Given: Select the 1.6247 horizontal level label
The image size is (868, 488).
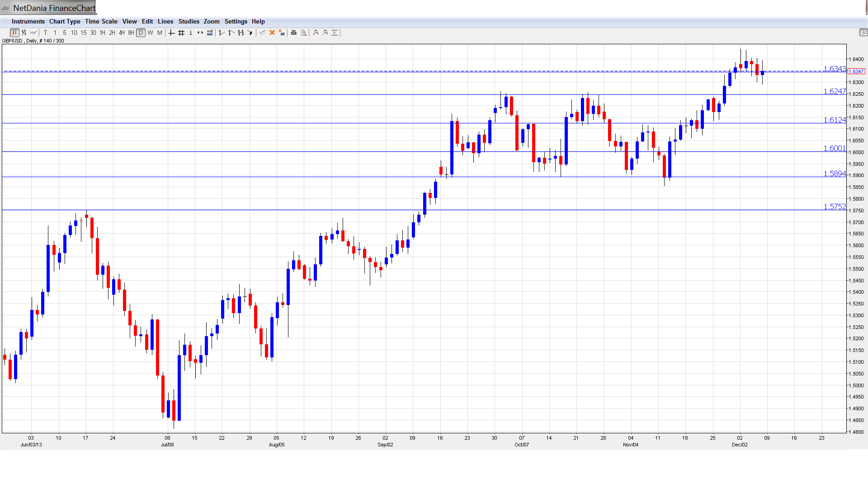Looking at the screenshot, I should (835, 91).
